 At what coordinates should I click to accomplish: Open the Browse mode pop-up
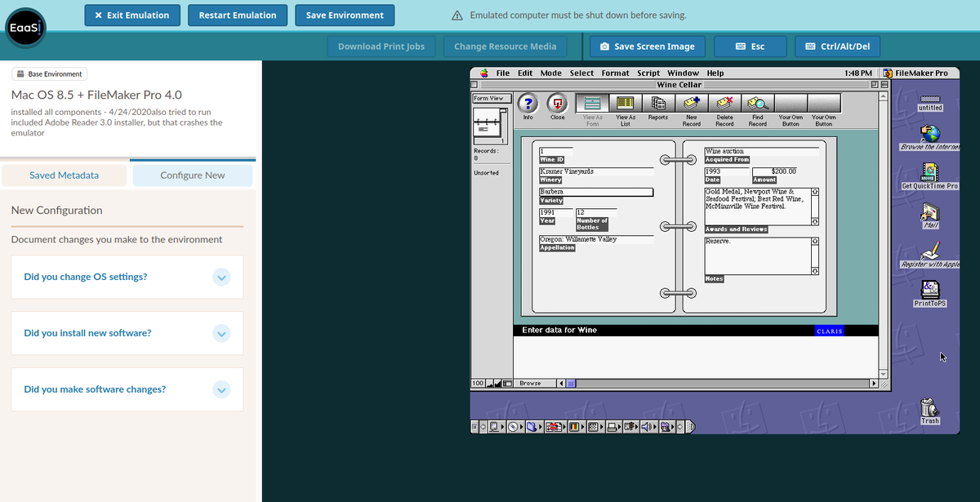pos(533,384)
